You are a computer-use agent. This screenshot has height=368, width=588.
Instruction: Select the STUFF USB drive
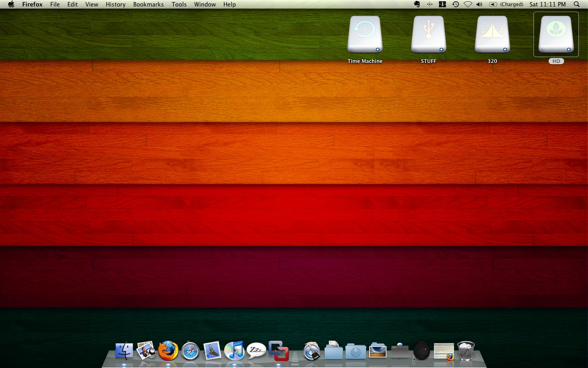coord(428,35)
